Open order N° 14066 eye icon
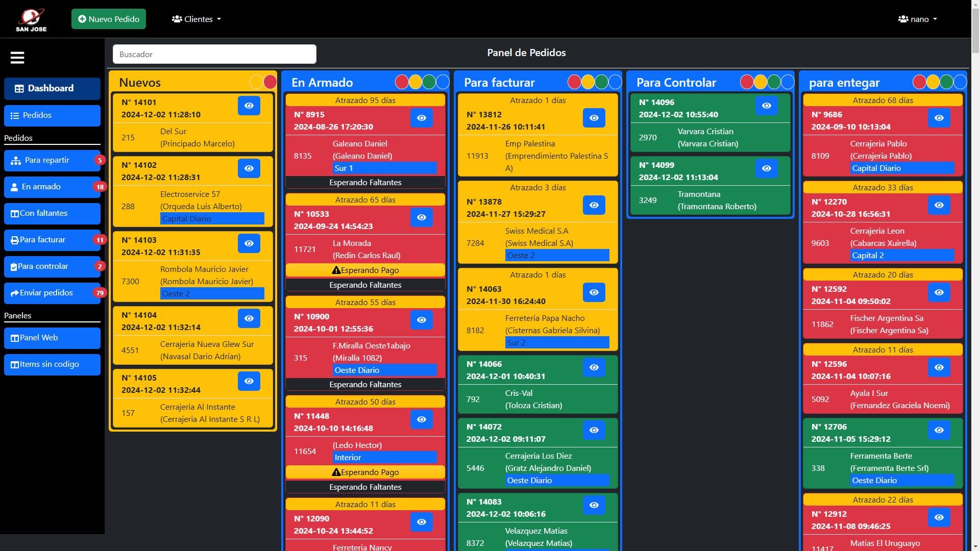The width and height of the screenshot is (980, 551). click(594, 367)
